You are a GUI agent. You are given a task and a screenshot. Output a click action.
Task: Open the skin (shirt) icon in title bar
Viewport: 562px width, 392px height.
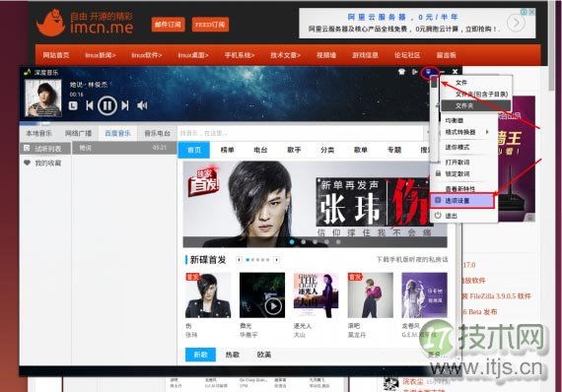point(401,72)
